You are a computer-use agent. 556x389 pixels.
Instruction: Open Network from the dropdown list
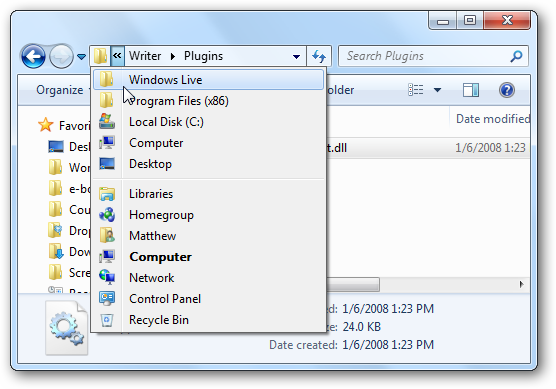coord(208,277)
